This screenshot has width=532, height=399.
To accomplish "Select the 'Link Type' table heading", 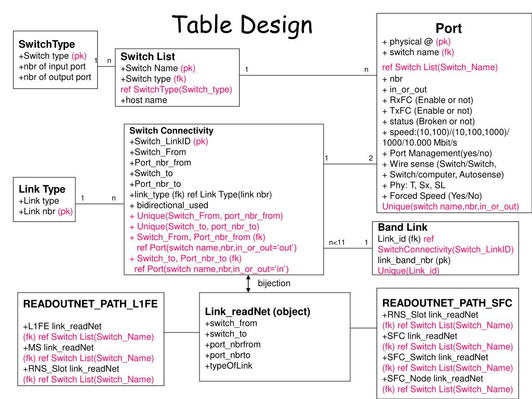I will [42, 189].
